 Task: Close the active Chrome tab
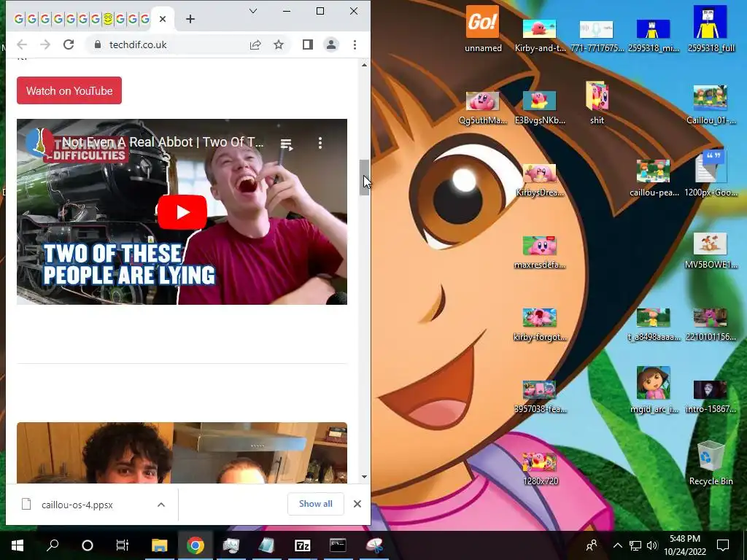tap(163, 19)
